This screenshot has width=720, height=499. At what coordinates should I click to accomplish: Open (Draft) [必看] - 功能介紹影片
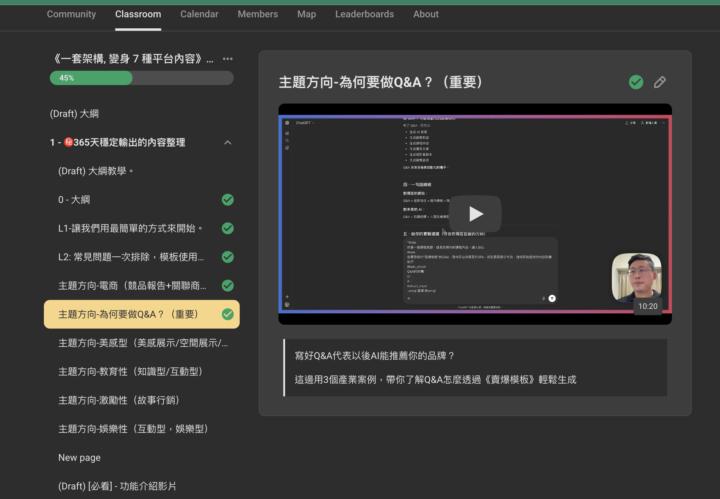[x=117, y=486]
